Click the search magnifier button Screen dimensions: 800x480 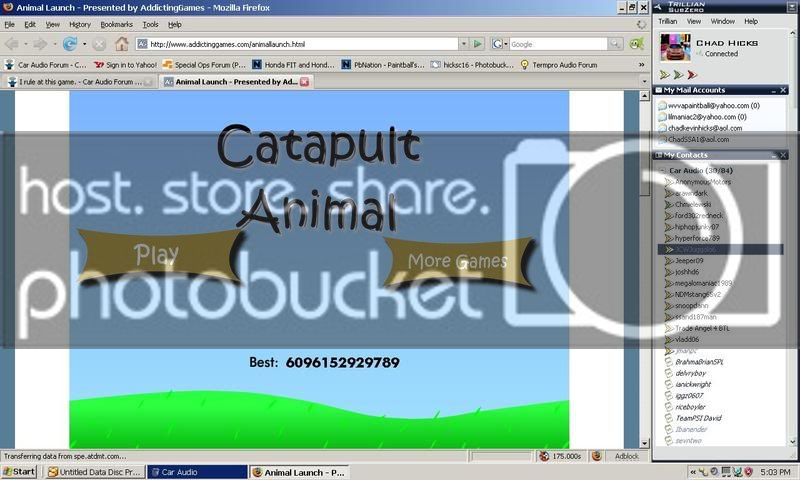click(616, 44)
